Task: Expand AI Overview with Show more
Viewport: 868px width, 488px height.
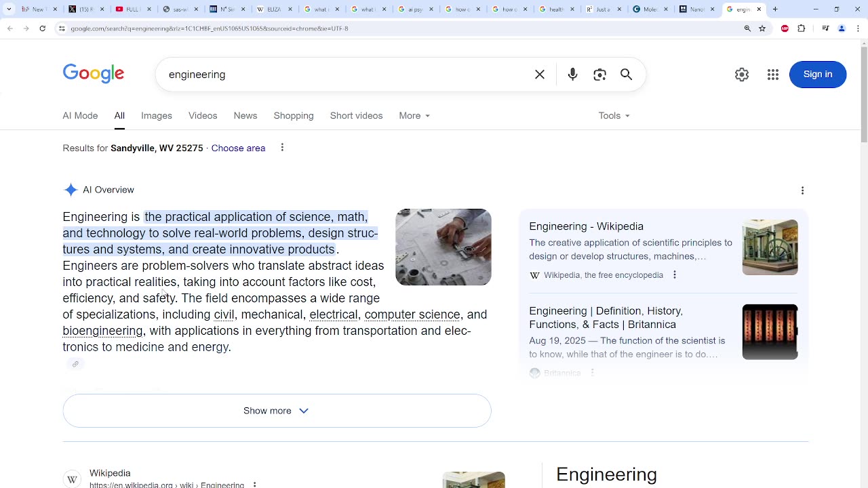Action: pyautogui.click(x=277, y=411)
